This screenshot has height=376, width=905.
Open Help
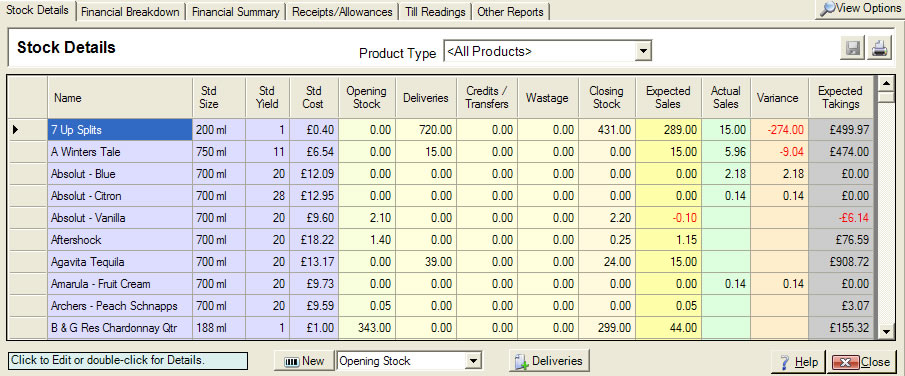coord(798,362)
